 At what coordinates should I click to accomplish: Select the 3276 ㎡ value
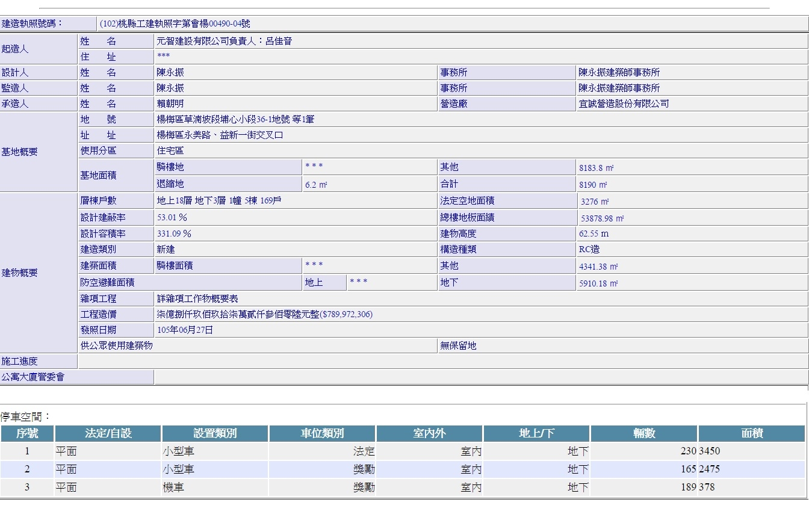pyautogui.click(x=595, y=202)
